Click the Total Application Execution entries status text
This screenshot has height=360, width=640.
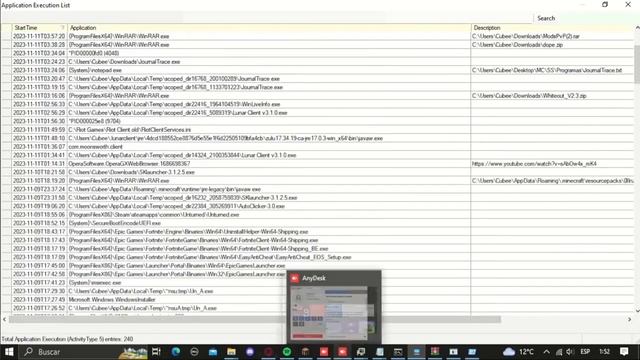point(67,339)
